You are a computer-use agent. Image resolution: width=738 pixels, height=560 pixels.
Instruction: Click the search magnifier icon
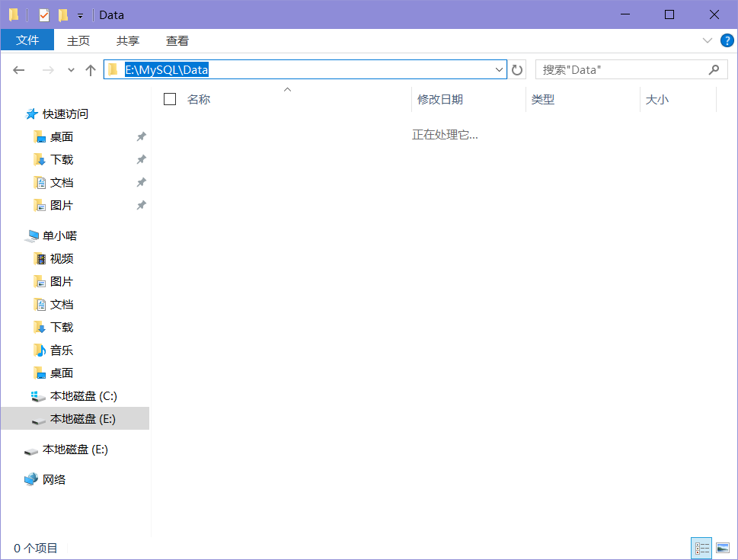[714, 69]
